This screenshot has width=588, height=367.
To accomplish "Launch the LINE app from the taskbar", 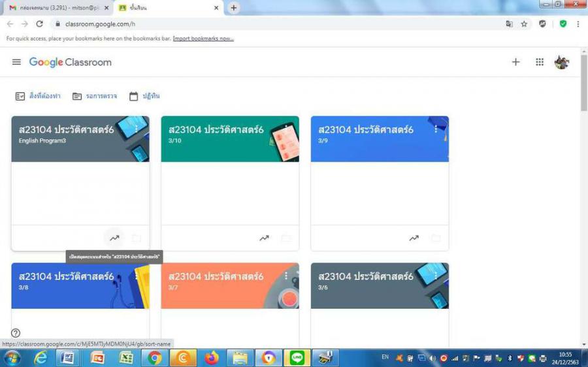I will [297, 358].
